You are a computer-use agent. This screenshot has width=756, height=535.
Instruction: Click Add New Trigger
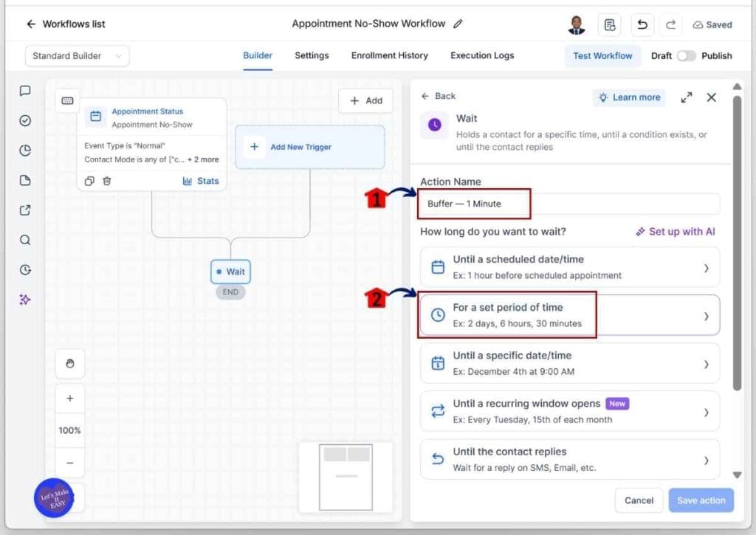pos(310,147)
